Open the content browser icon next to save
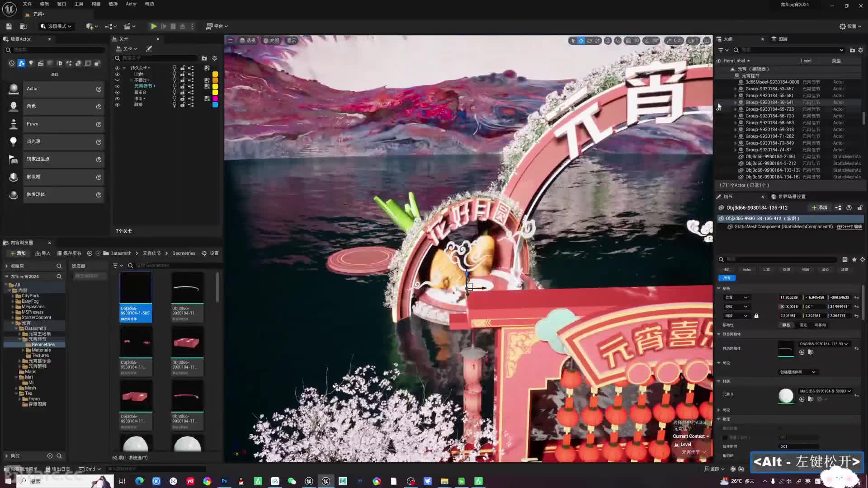Image resolution: width=868 pixels, height=488 pixels. 24,26
